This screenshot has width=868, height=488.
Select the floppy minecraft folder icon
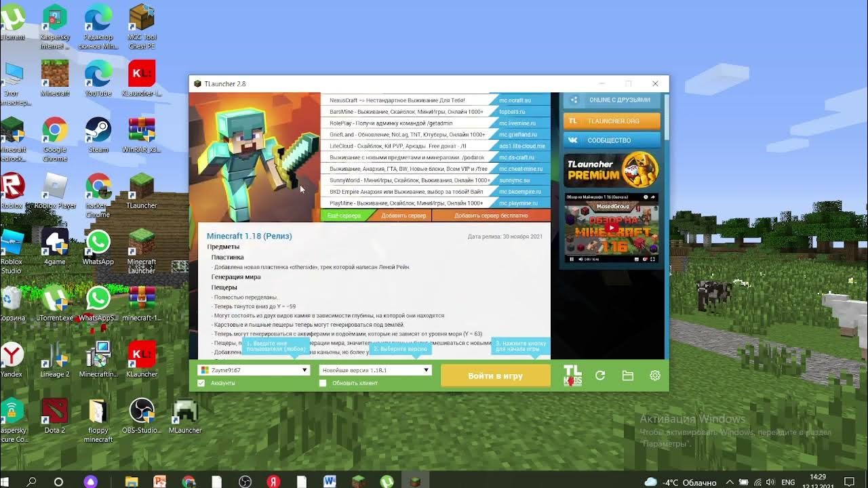tap(98, 421)
